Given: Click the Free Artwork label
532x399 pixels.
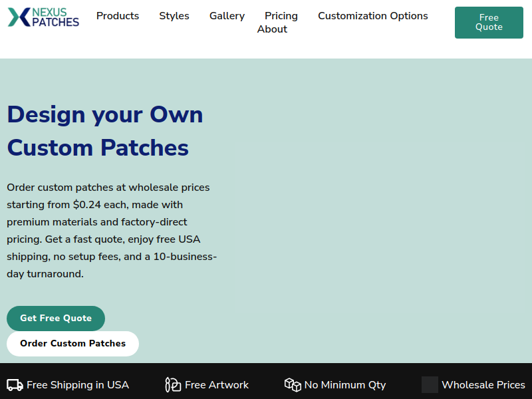Looking at the screenshot, I should 217,385.
